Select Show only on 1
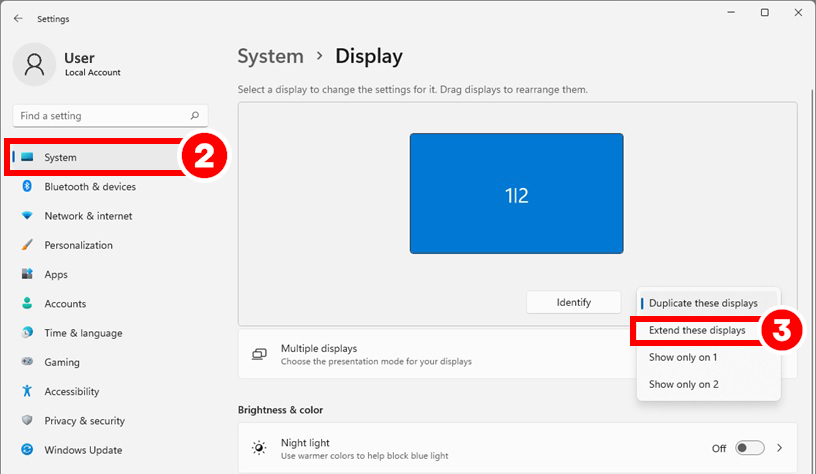Image resolution: width=816 pixels, height=474 pixels. 708,357
